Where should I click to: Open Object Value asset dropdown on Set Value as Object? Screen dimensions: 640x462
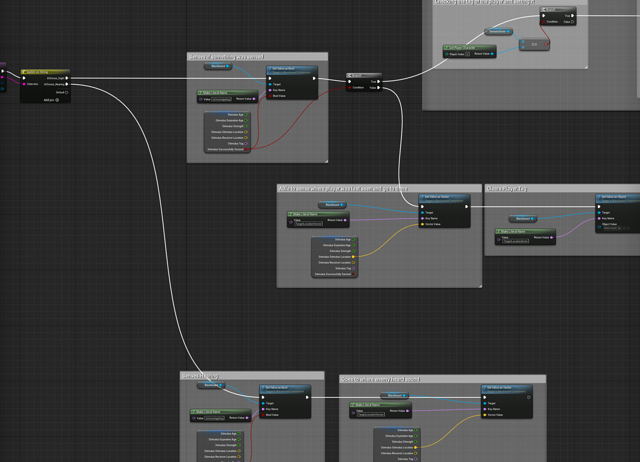(x=612, y=228)
